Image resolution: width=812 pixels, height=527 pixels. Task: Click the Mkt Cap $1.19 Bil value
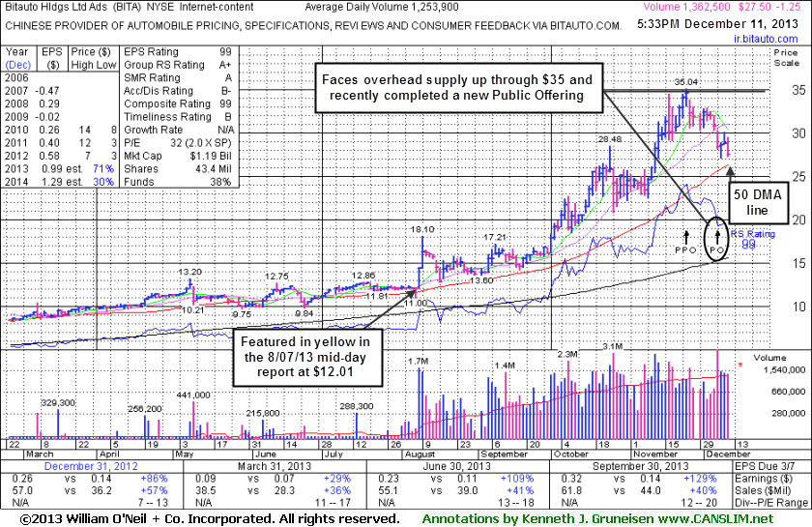pos(212,156)
